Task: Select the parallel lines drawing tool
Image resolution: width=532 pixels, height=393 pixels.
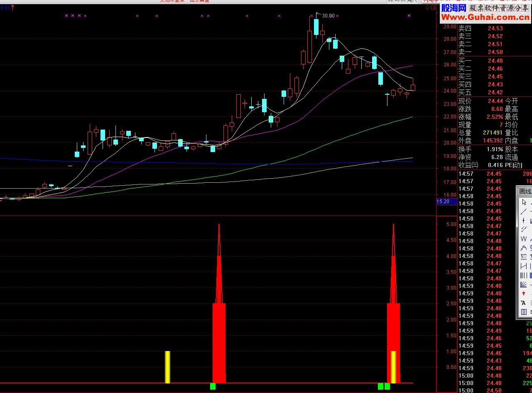Action: coord(524,229)
